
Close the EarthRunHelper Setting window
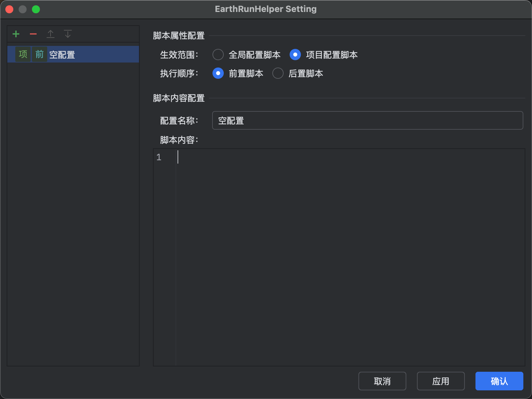pyautogui.click(x=9, y=9)
